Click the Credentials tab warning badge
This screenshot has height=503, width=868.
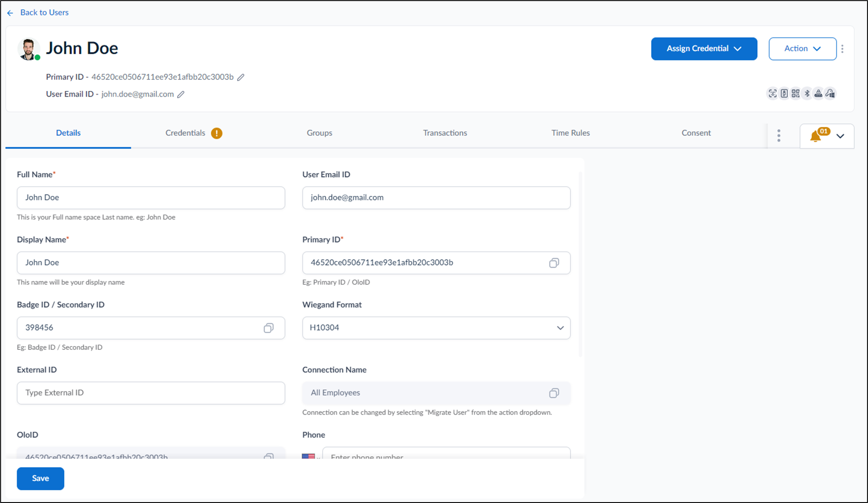tap(217, 133)
